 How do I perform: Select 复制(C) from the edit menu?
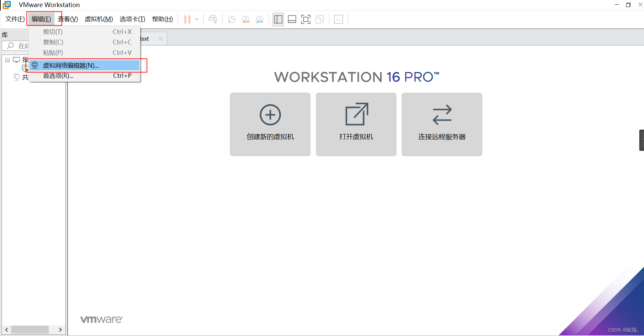coord(84,42)
